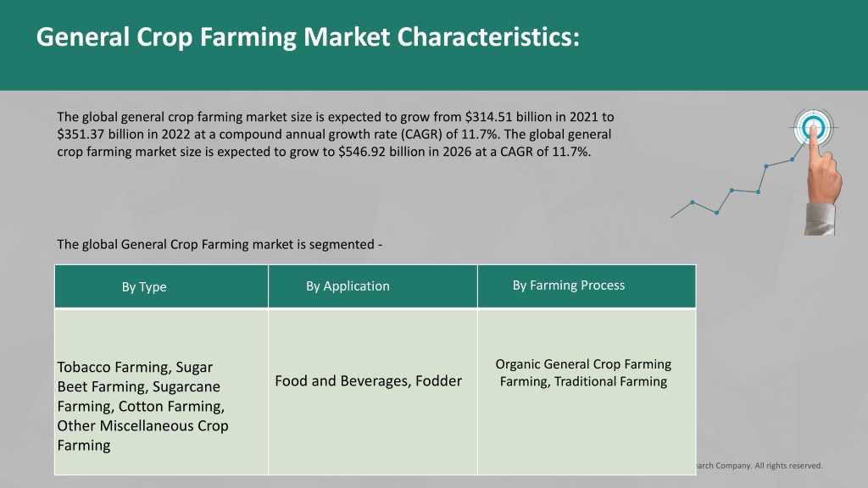The image size is (868, 488).
Task: Click the pointing hand graphic
Action: [822, 180]
